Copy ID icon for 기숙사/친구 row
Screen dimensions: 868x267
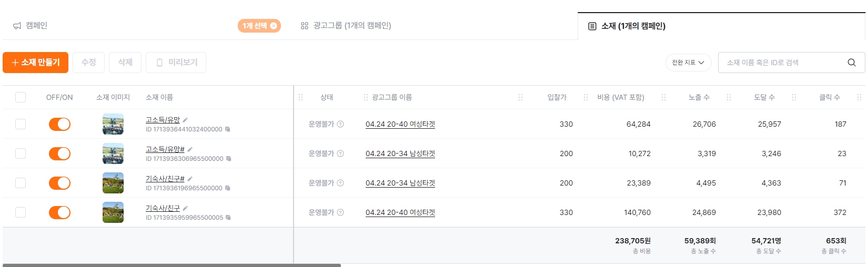tap(228, 218)
